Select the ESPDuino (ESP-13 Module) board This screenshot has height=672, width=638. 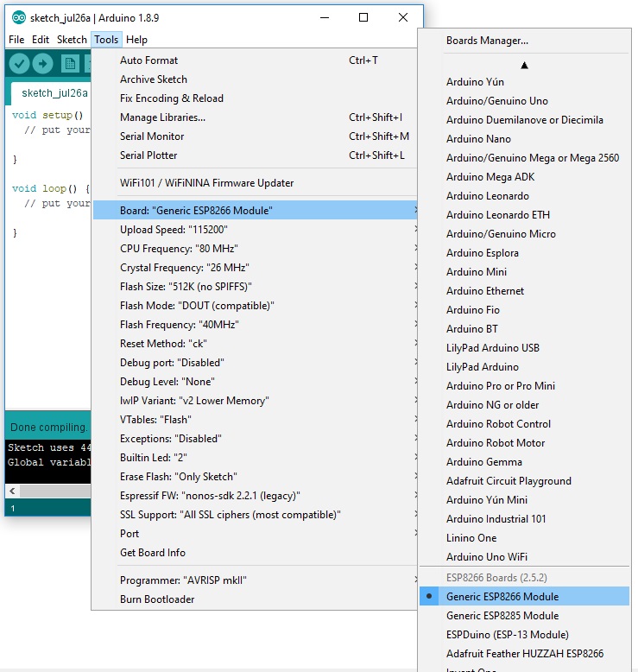[524, 634]
